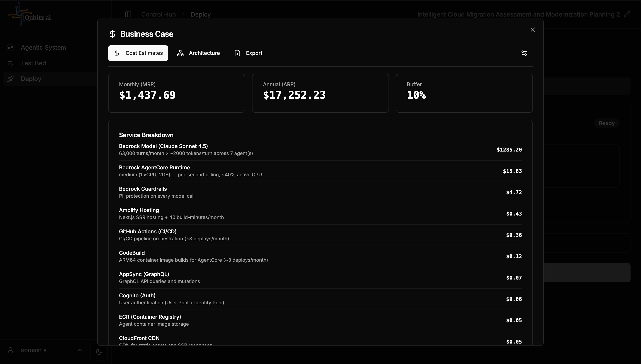Click the Business Case dollar icon
Screen dimensions: 641x364
tap(112, 34)
